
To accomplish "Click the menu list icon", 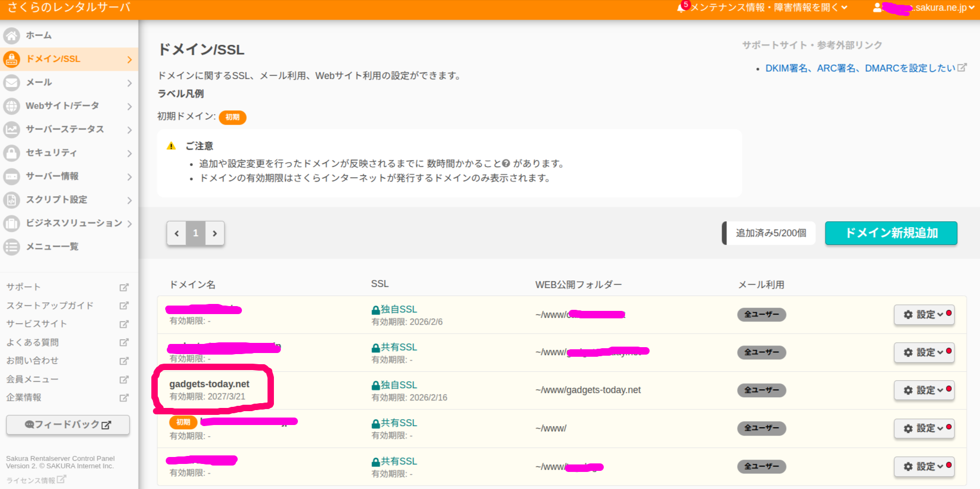I will pyautogui.click(x=12, y=247).
